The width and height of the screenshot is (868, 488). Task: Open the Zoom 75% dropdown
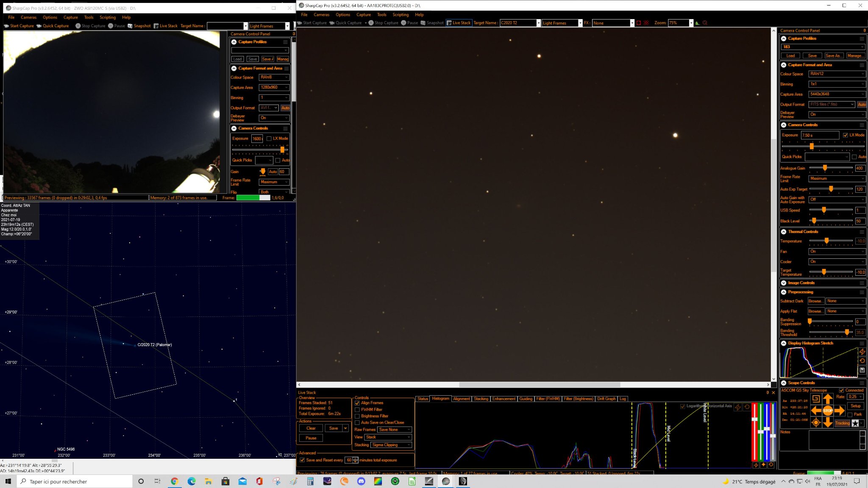pos(681,23)
